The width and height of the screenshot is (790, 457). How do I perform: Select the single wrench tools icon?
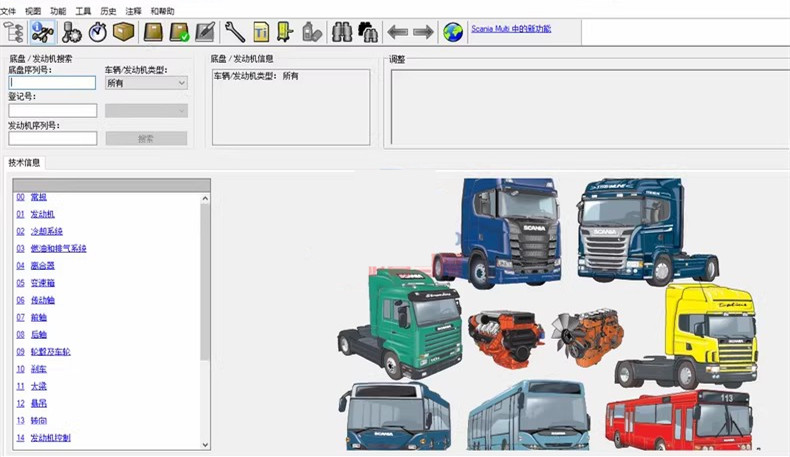pos(235,33)
